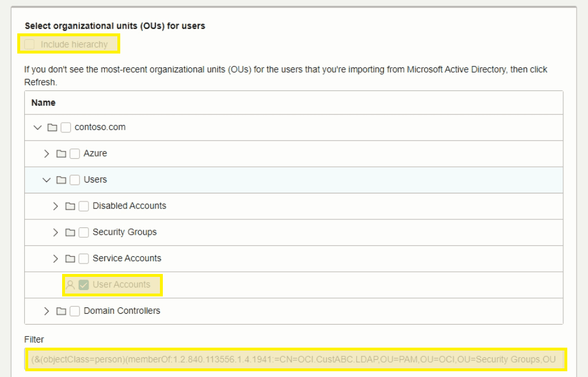Expand the Service Accounts tree node

(x=55, y=258)
